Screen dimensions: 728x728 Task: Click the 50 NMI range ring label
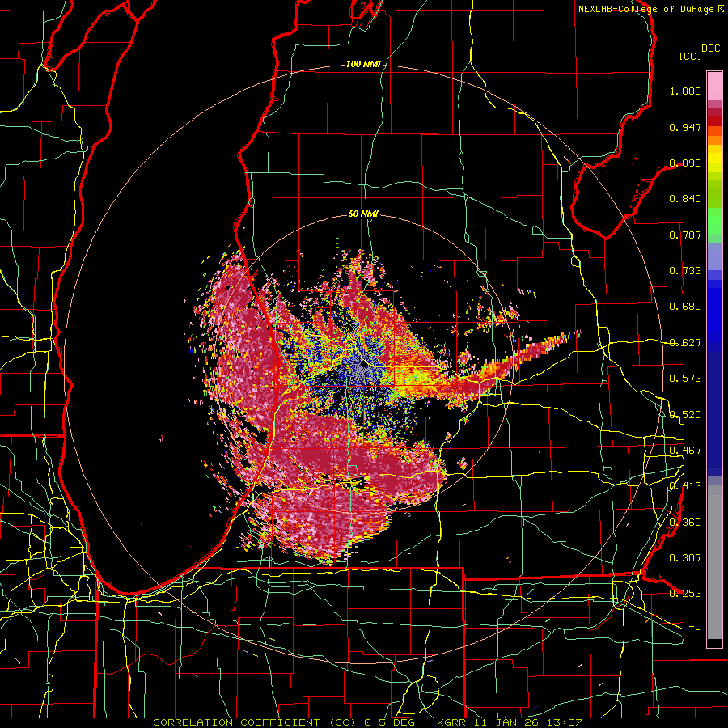[x=363, y=214]
